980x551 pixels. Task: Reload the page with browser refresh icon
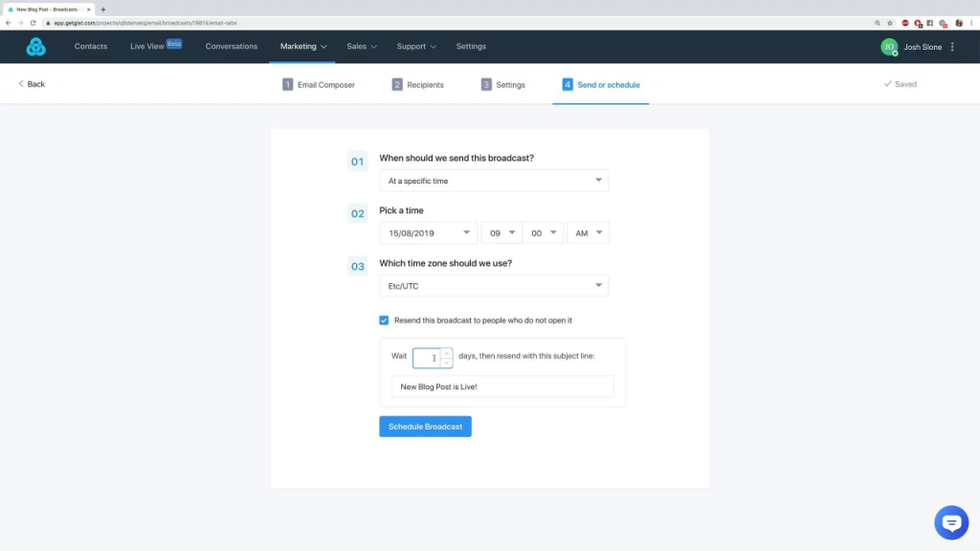33,22
